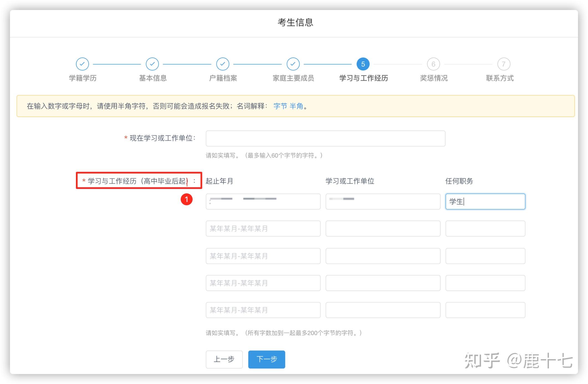Click first row 起止年月 field
The width and height of the screenshot is (588, 384).
[x=263, y=201]
